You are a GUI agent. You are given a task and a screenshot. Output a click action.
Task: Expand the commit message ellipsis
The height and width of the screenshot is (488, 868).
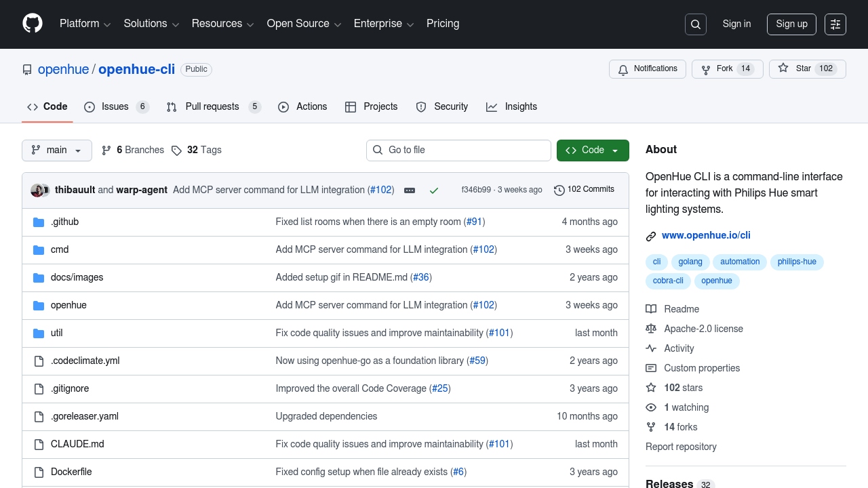pyautogui.click(x=410, y=190)
